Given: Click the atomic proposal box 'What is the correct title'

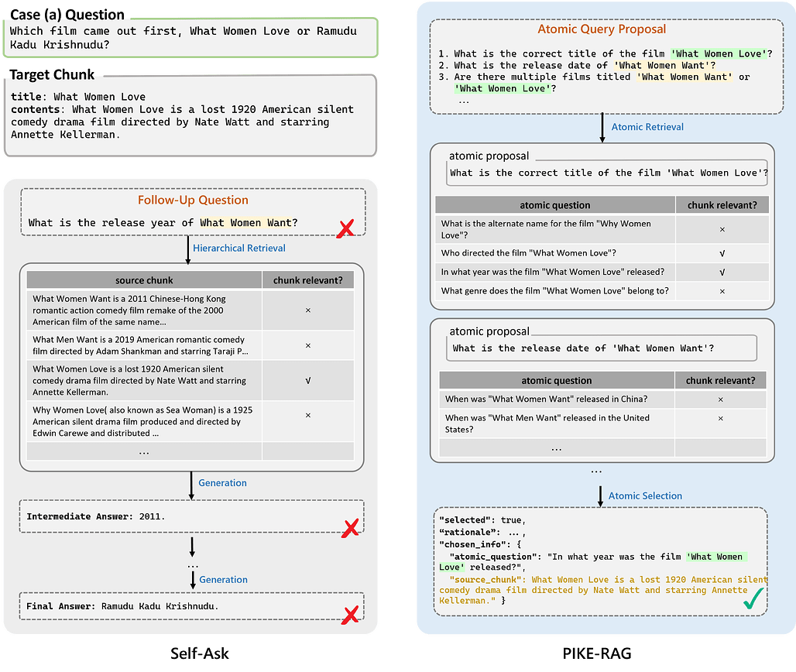Looking at the screenshot, I should click(x=607, y=173).
